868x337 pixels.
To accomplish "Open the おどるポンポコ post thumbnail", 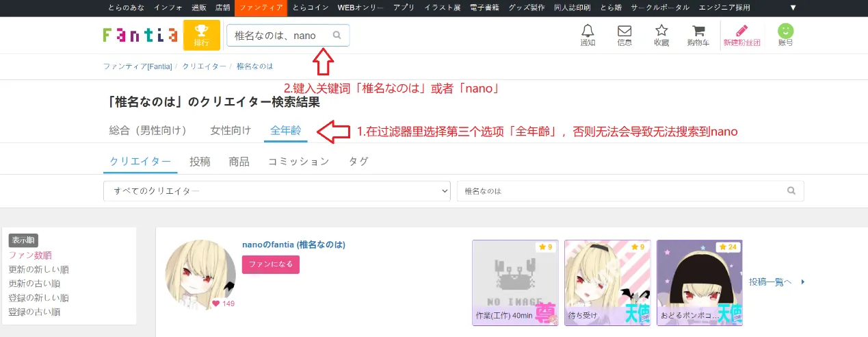I will pyautogui.click(x=700, y=283).
